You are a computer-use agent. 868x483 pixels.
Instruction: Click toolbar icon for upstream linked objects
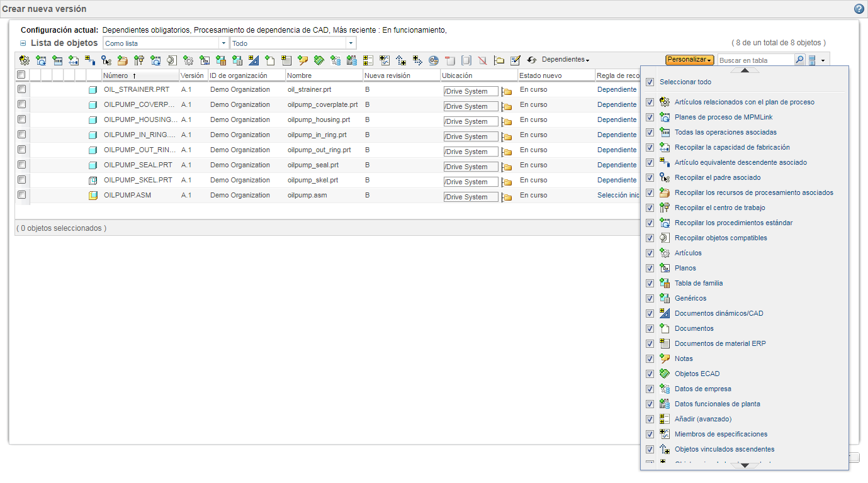401,60
